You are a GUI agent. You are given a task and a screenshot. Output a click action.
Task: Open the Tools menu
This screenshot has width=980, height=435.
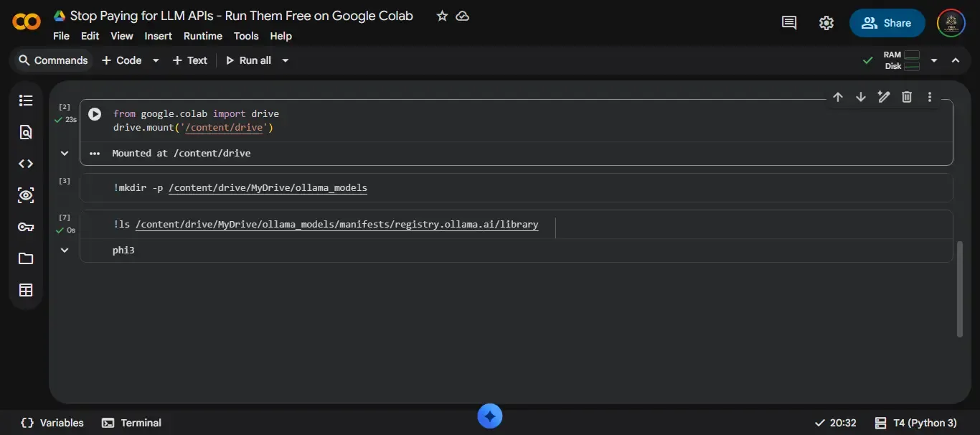(246, 36)
